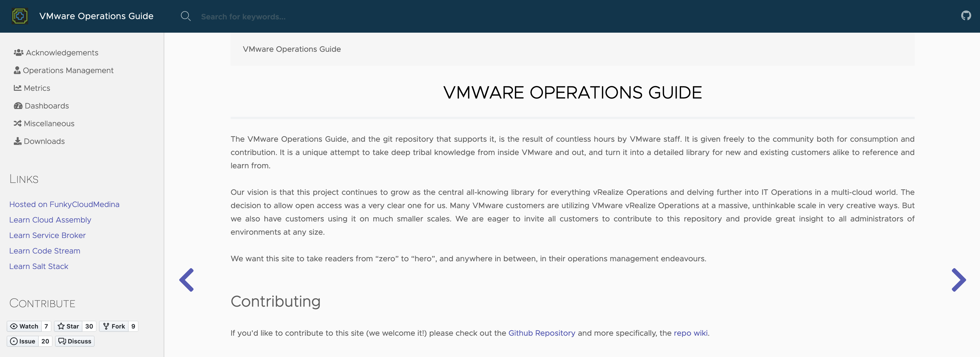Click the Fork button
The height and width of the screenshot is (357, 980).
(114, 326)
